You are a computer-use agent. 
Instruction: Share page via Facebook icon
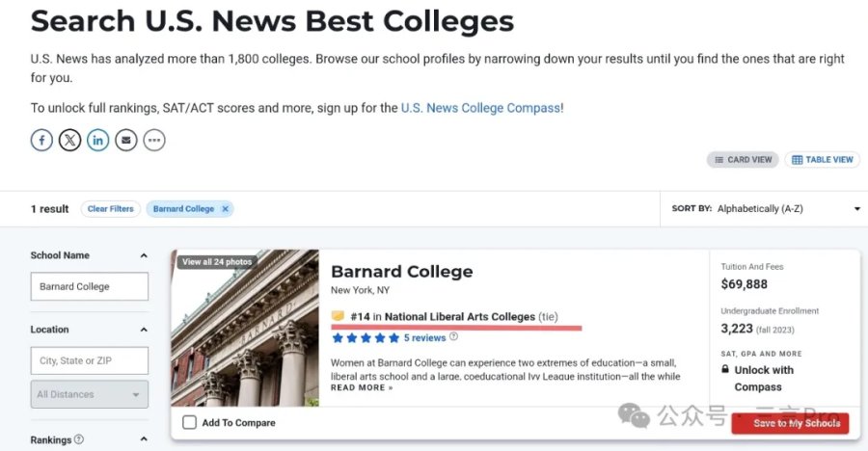click(41, 140)
